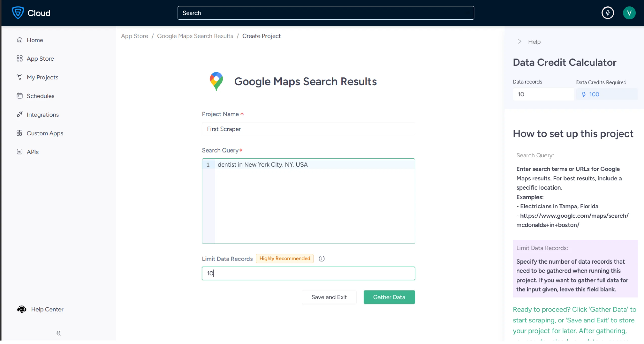Image resolution: width=644 pixels, height=344 pixels.
Task: Click the App Store grid icon
Action: 20,58
